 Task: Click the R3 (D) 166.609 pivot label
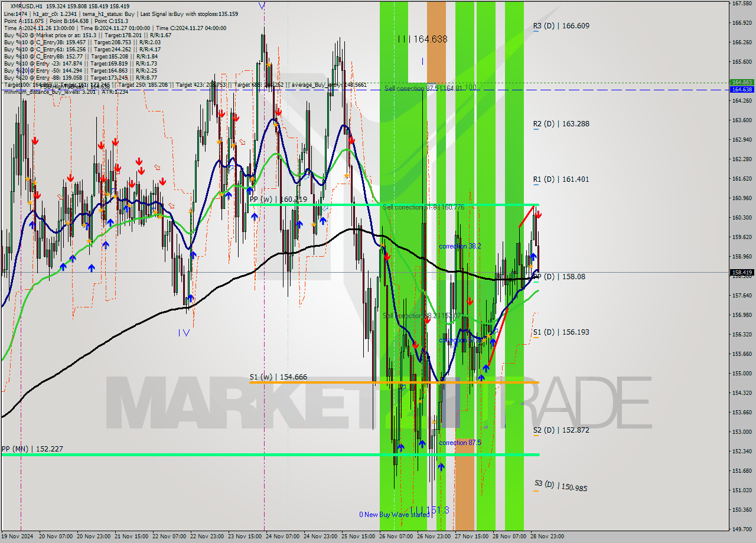point(561,26)
